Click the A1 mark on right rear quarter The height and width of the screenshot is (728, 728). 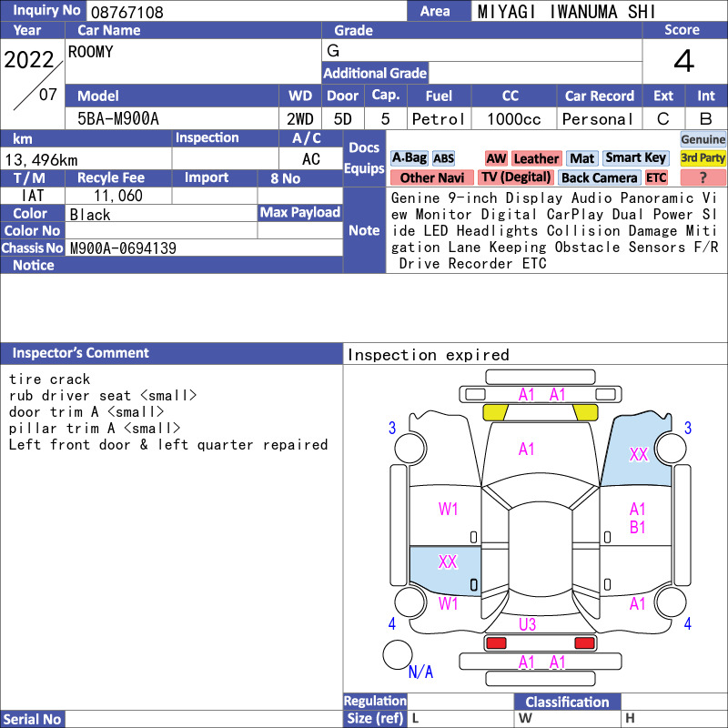638,603
